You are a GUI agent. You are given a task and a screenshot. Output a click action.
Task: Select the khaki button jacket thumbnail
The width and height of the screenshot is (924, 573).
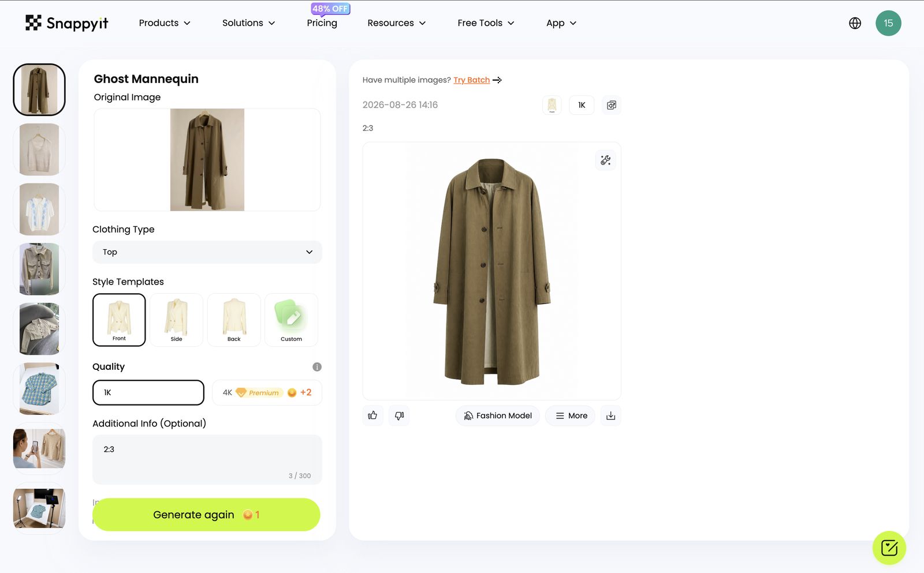39,269
